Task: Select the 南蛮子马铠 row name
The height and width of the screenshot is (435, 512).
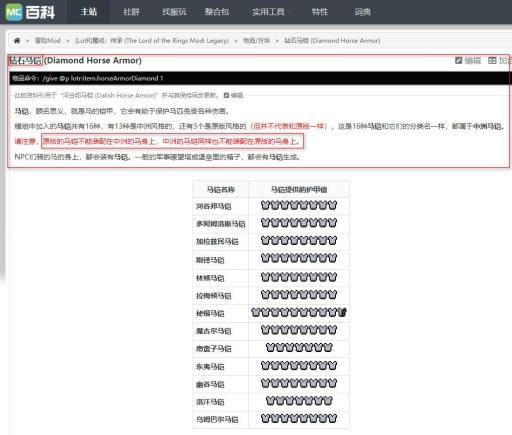Action: pos(213,349)
